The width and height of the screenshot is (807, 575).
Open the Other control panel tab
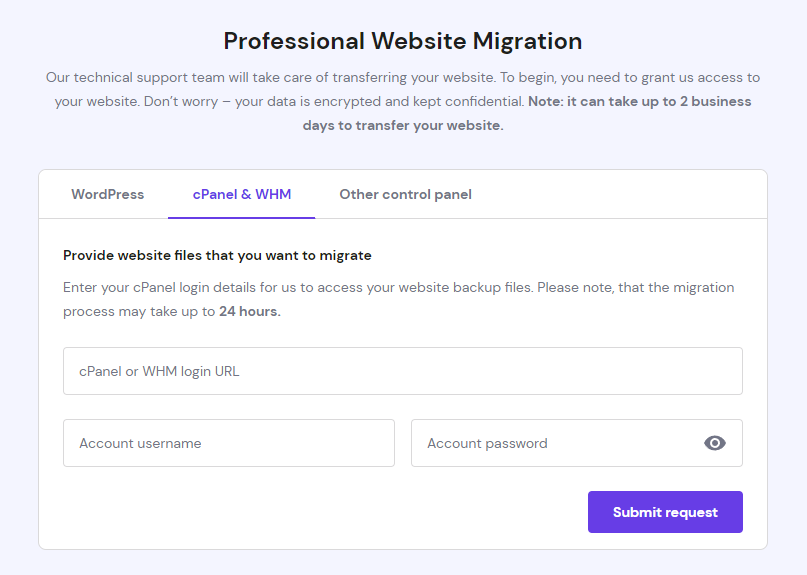(x=405, y=194)
